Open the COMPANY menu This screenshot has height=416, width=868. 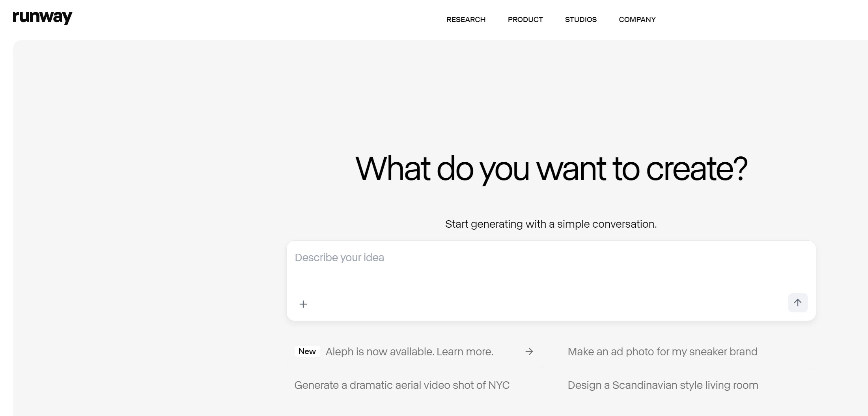coord(637,20)
